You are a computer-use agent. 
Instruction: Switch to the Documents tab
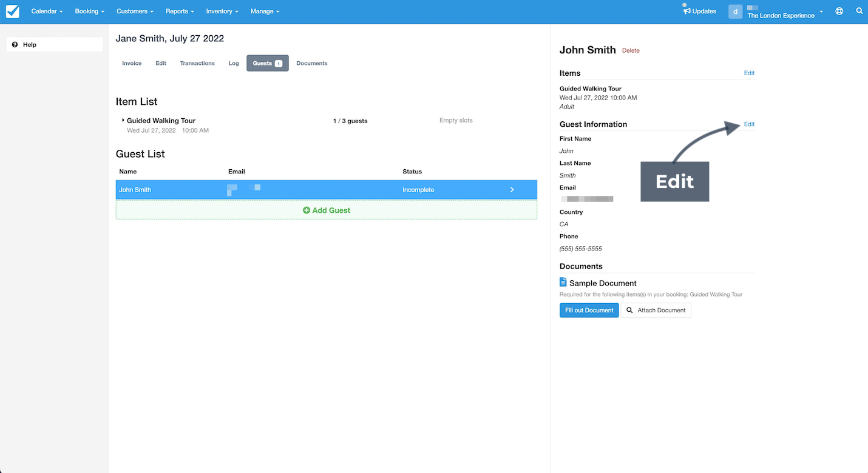[312, 63]
